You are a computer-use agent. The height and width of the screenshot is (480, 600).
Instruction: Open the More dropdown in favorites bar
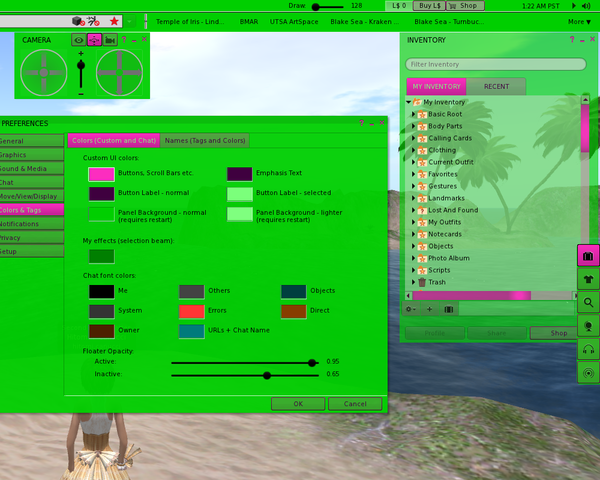coord(579,21)
